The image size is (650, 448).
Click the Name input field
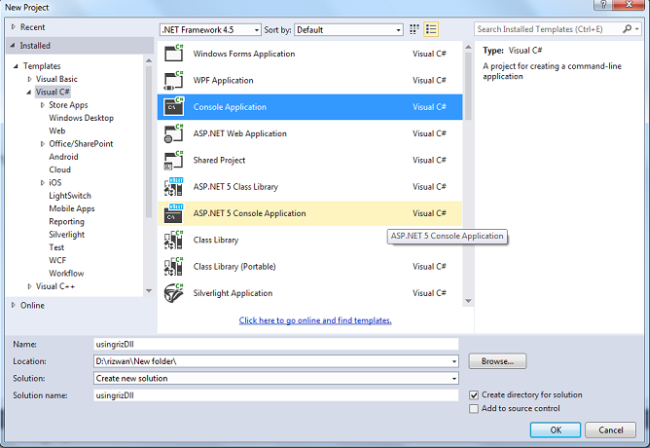tap(276, 344)
